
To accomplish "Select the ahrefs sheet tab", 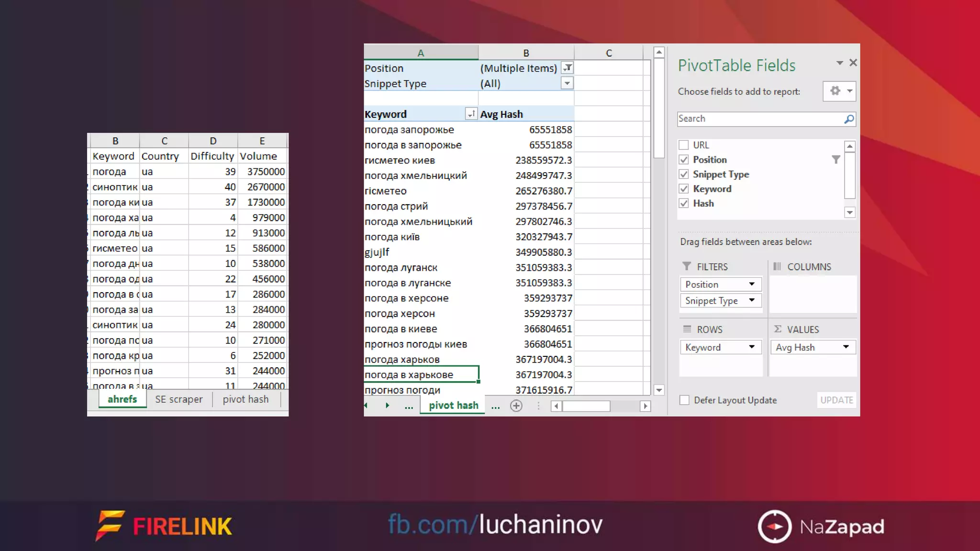I will click(x=122, y=399).
